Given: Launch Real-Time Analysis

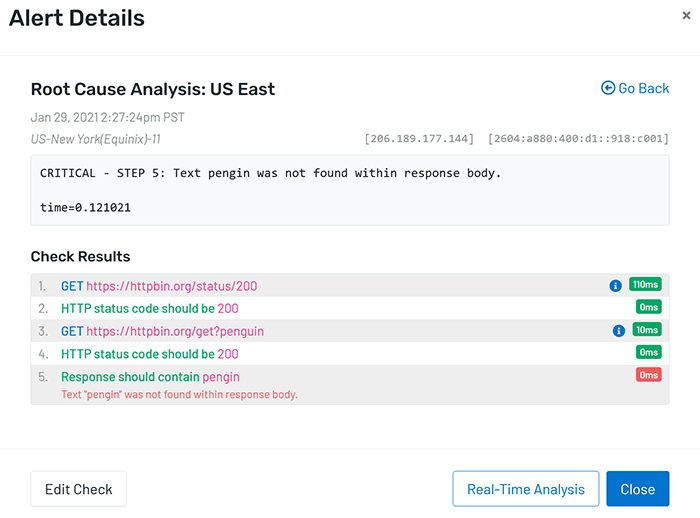Looking at the screenshot, I should pos(525,489).
